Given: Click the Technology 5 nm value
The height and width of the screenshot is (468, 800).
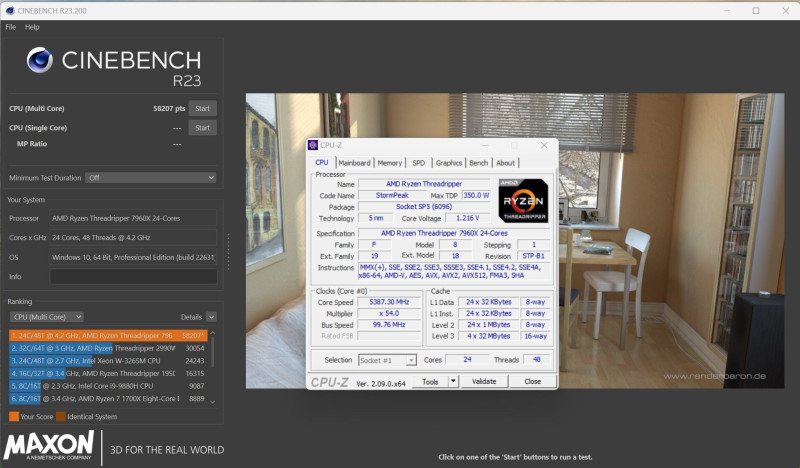Looking at the screenshot, I should [x=376, y=218].
